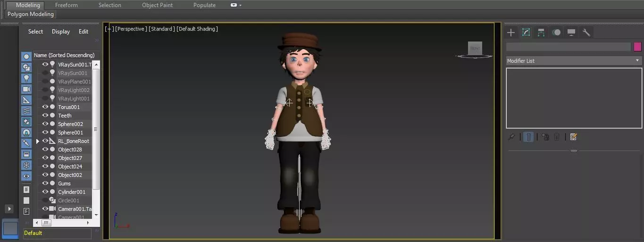Open the Utilities wrench tab
Viewport: 644px width, 242px height.
click(x=586, y=33)
